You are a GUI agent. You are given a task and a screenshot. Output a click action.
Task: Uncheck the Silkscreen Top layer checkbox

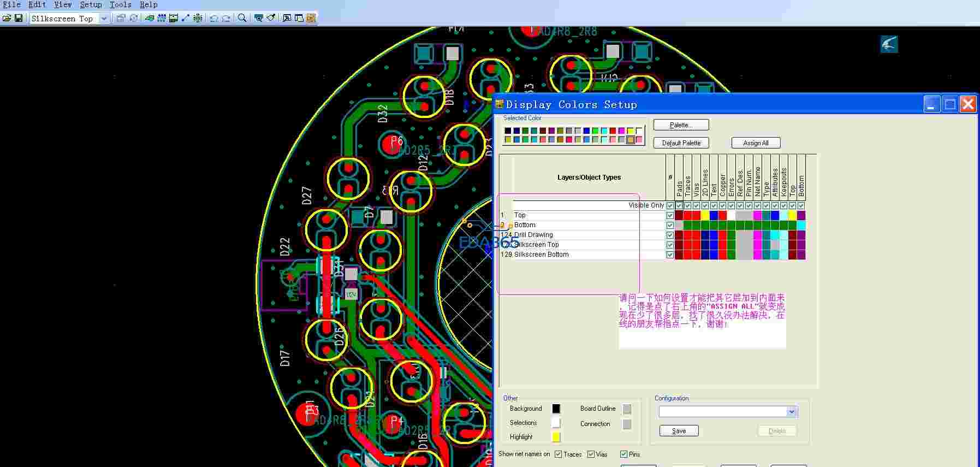(670, 245)
